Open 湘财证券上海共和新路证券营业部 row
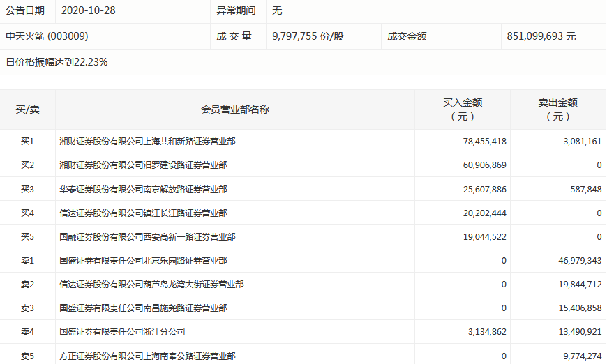This screenshot has width=607, height=364. [147, 142]
